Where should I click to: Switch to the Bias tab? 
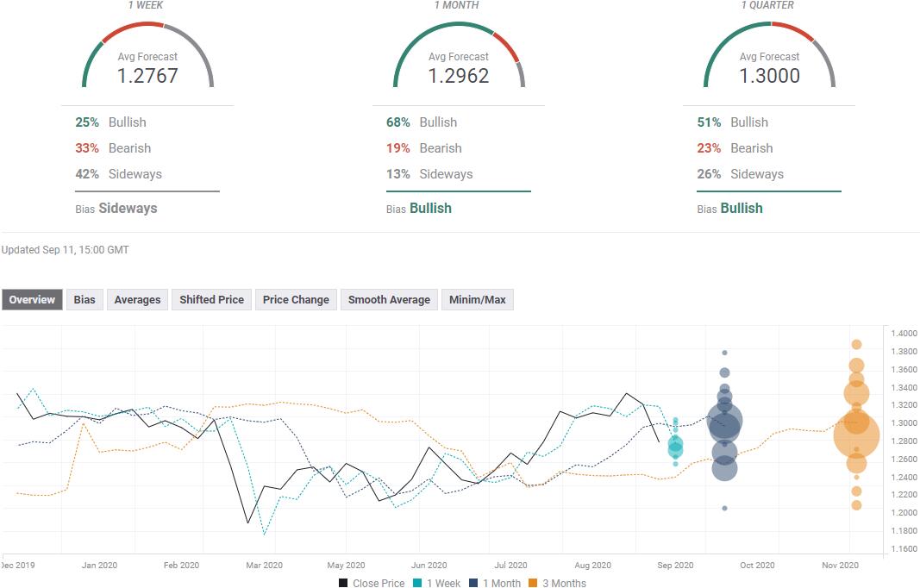84,300
